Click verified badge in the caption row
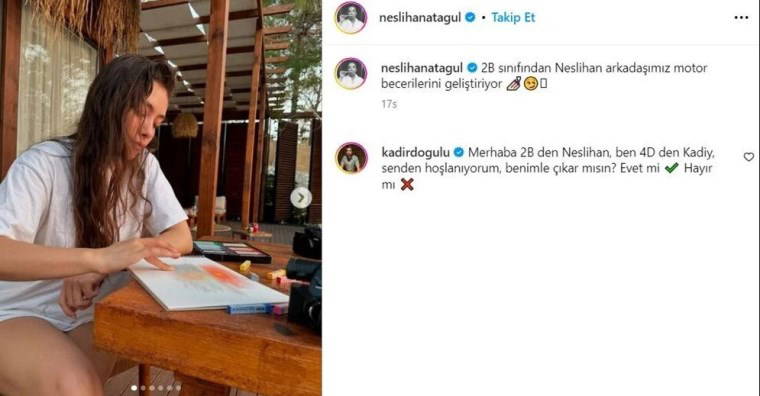 tap(472, 68)
